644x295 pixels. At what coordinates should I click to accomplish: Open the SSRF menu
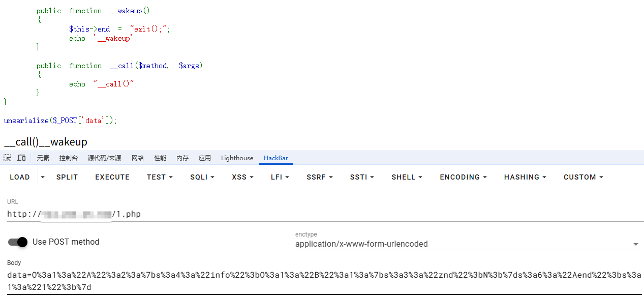click(x=319, y=177)
